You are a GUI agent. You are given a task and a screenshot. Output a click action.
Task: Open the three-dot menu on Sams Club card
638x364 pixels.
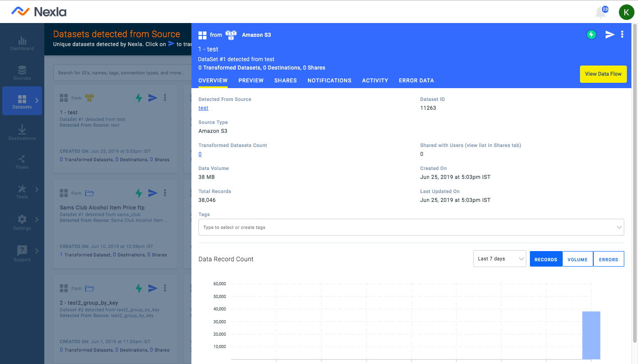pos(165,193)
